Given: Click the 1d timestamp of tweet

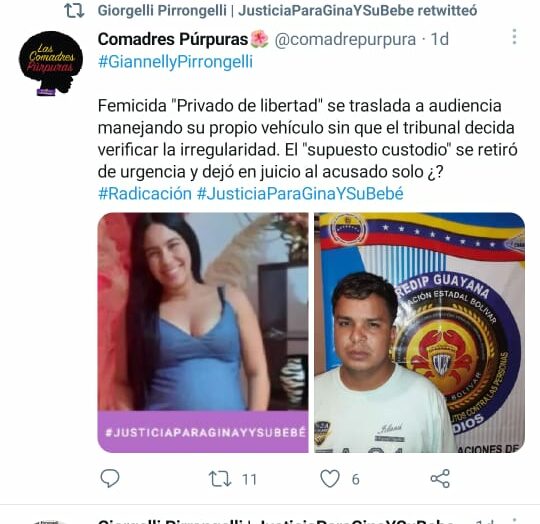Looking at the screenshot, I should click(440, 39).
